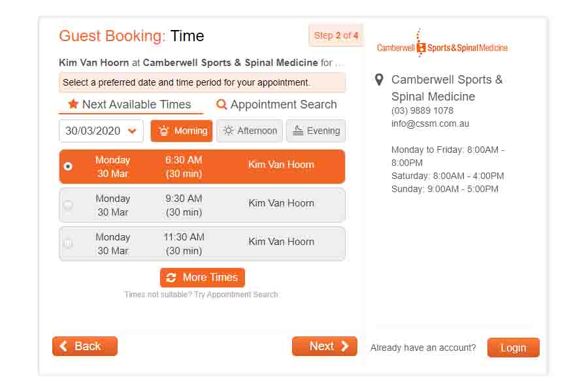Image resolution: width=588 pixels, height=392 pixels.
Task: Click the 'Step 2 of 4' indicator
Action: 336,36
